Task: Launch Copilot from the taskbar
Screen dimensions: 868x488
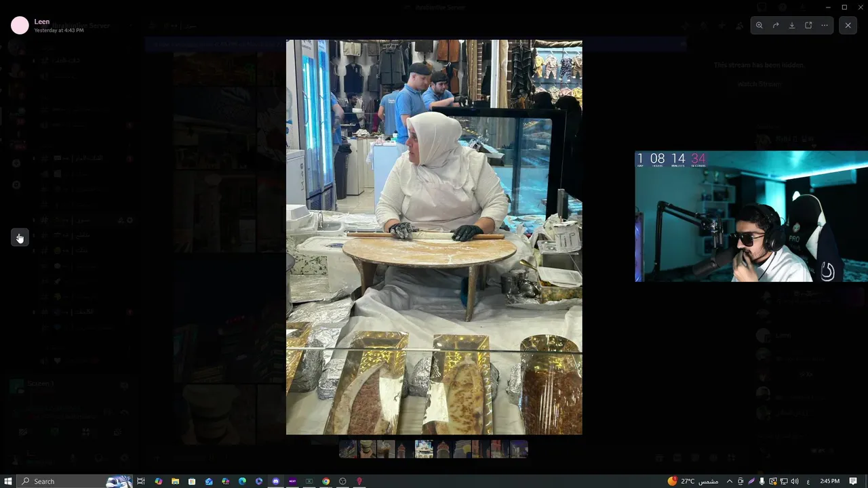Action: click(158, 481)
